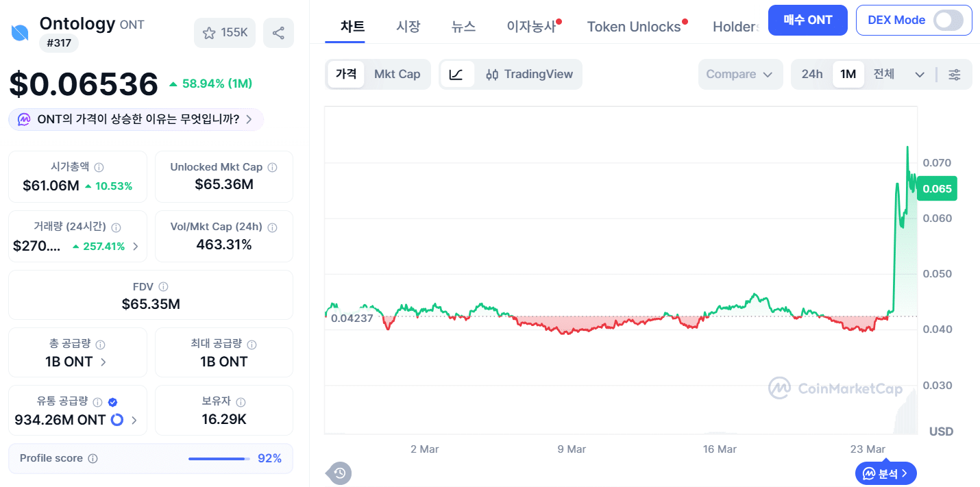Viewport: 980px width, 487px height.
Task: Click the Profile score progress bar
Action: 219,458
